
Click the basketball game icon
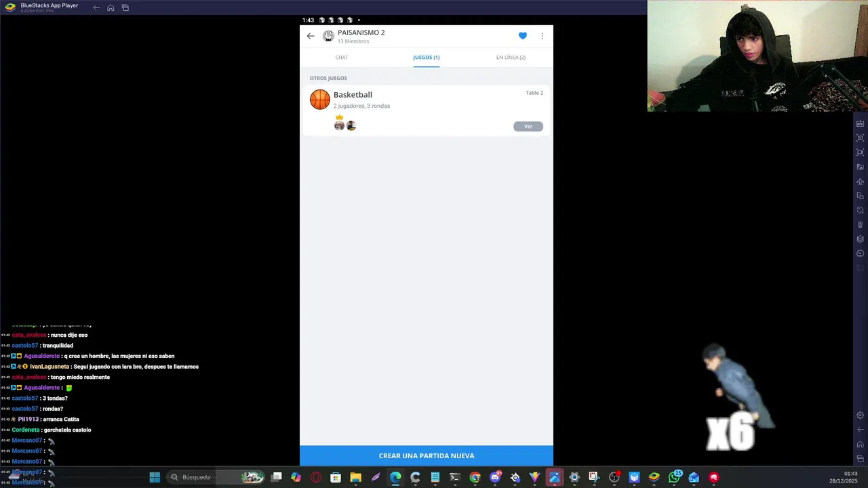tap(320, 100)
